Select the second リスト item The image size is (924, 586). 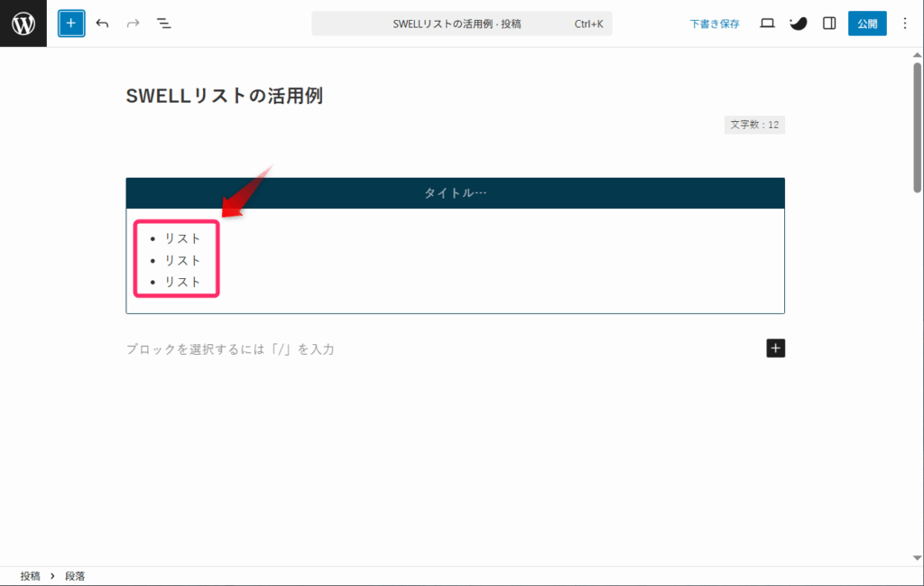pyautogui.click(x=182, y=261)
